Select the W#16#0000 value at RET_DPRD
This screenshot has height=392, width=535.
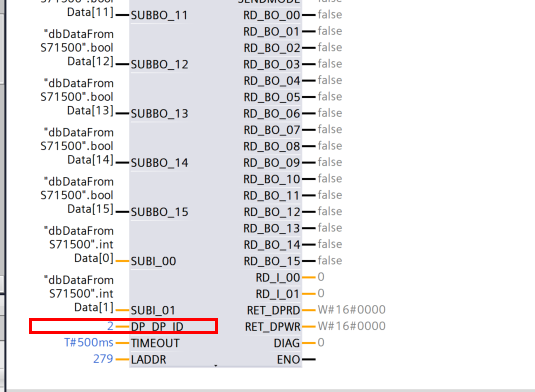click(352, 309)
